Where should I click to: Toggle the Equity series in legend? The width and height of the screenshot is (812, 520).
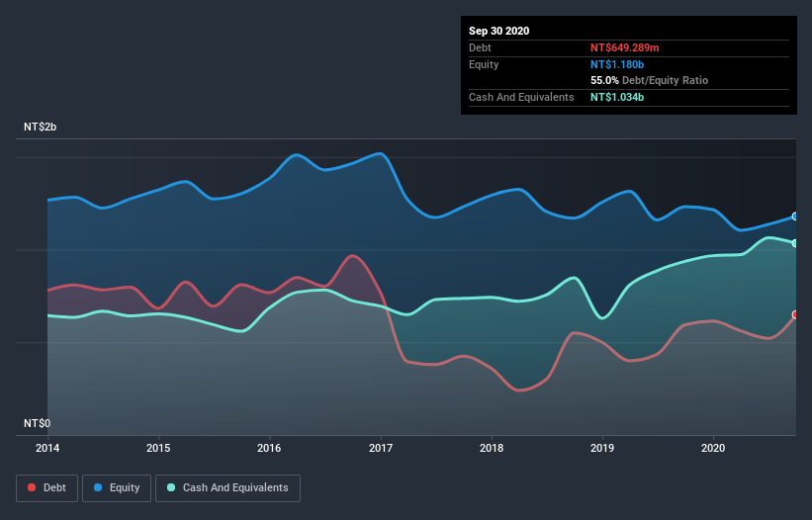click(x=117, y=488)
